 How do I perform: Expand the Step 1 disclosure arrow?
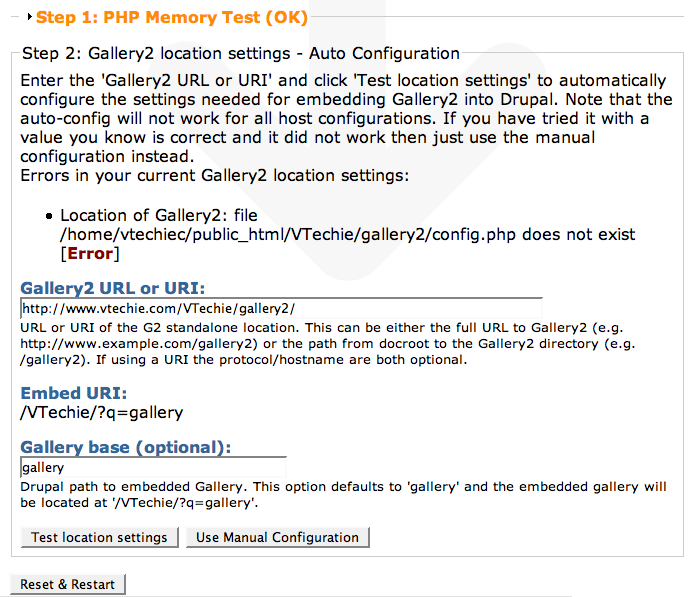pos(30,17)
